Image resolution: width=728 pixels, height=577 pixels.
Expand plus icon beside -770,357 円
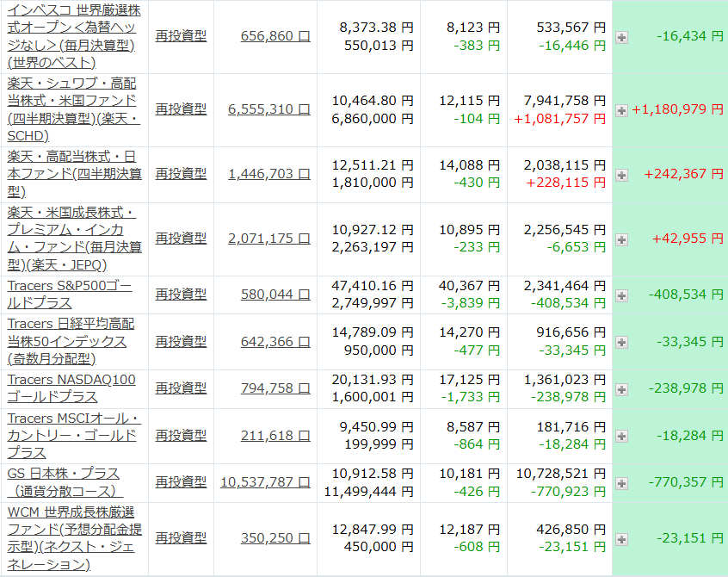coord(621,483)
